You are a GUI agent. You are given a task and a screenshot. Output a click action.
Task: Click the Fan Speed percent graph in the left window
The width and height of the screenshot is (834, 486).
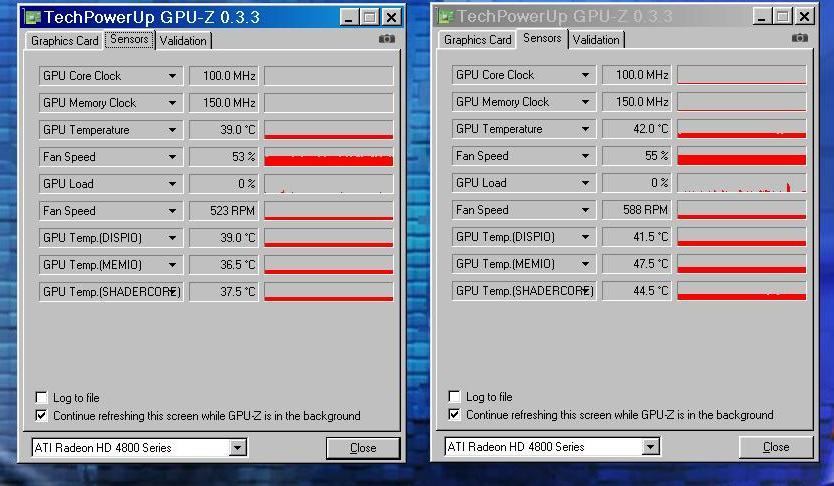[x=329, y=157]
